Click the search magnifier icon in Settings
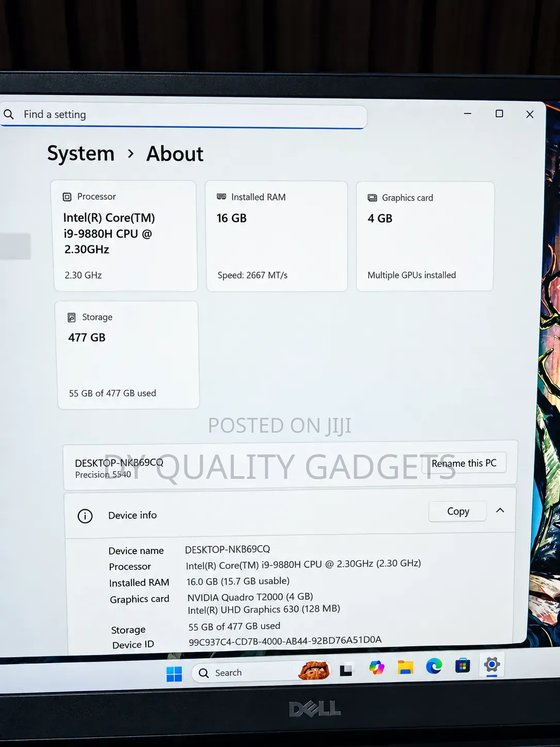Viewport: 560px width, 747px height. tap(9, 114)
